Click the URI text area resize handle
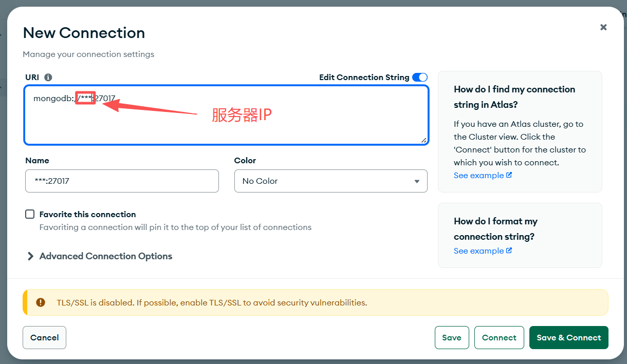 (424, 140)
